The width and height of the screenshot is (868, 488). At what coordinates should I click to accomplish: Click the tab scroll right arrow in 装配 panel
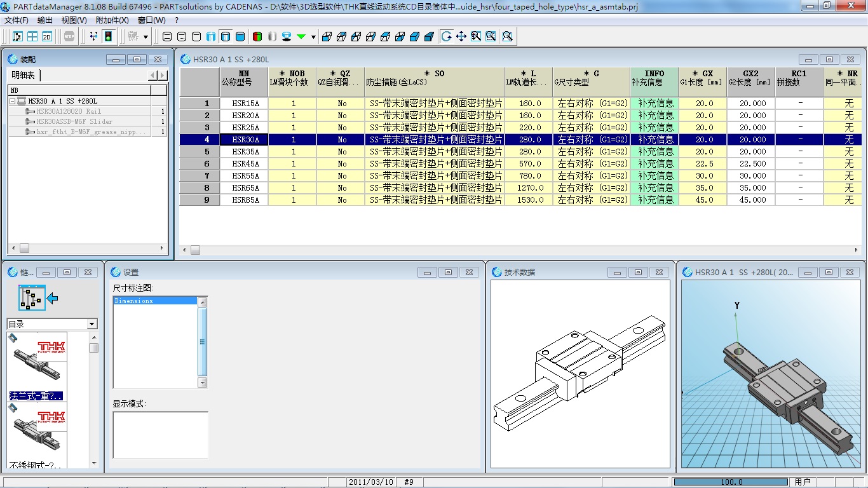163,76
